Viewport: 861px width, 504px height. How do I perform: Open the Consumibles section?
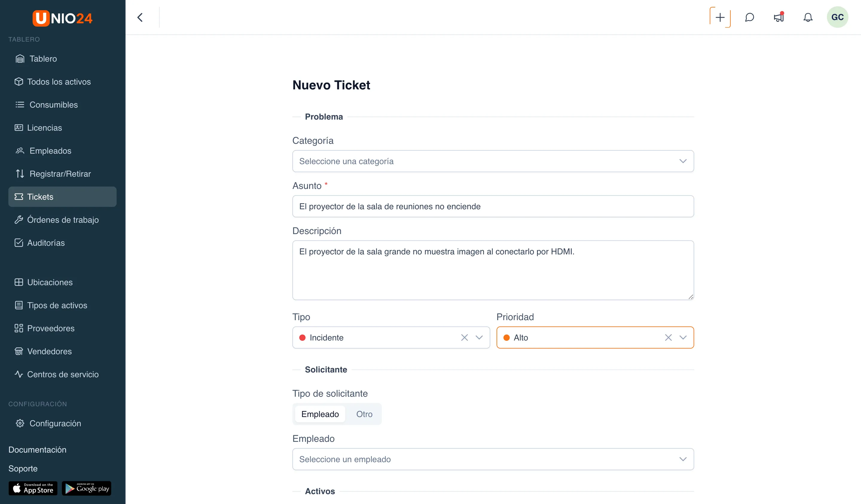[62, 105]
